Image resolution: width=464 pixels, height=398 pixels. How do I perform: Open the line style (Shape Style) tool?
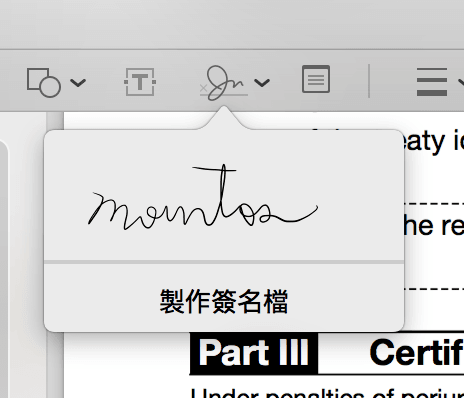tap(432, 82)
